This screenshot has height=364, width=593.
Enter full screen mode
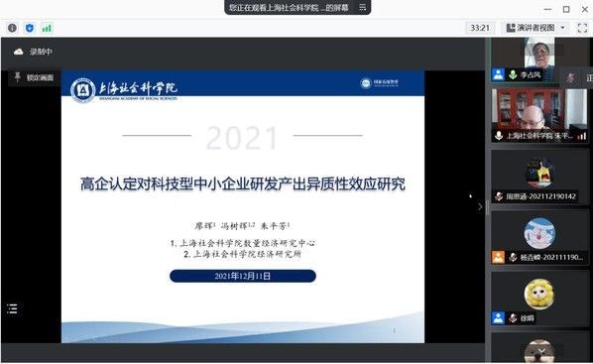coord(582,28)
